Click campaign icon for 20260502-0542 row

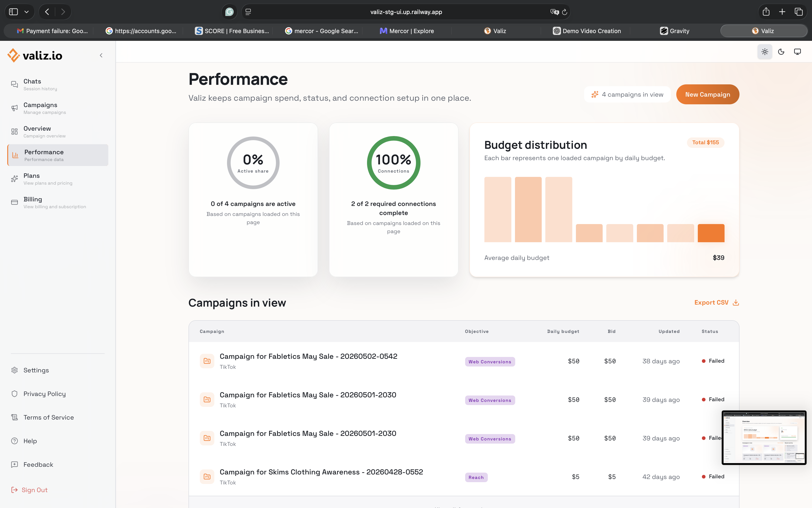[x=207, y=361]
